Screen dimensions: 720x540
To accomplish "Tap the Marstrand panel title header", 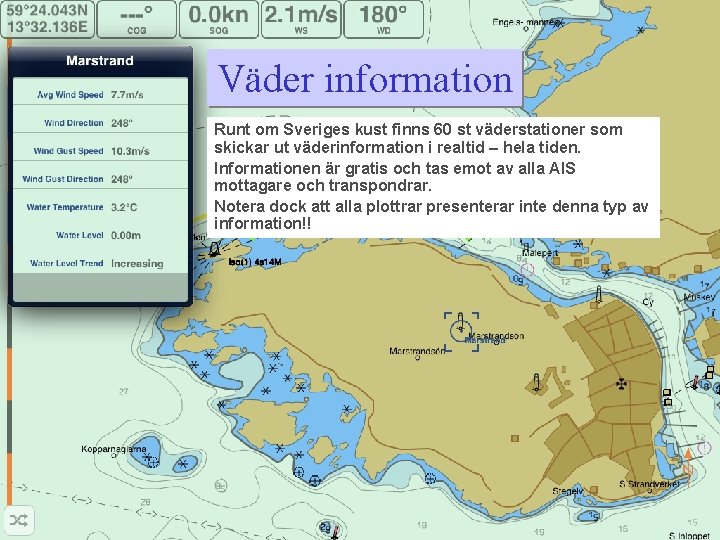I will pos(100,61).
